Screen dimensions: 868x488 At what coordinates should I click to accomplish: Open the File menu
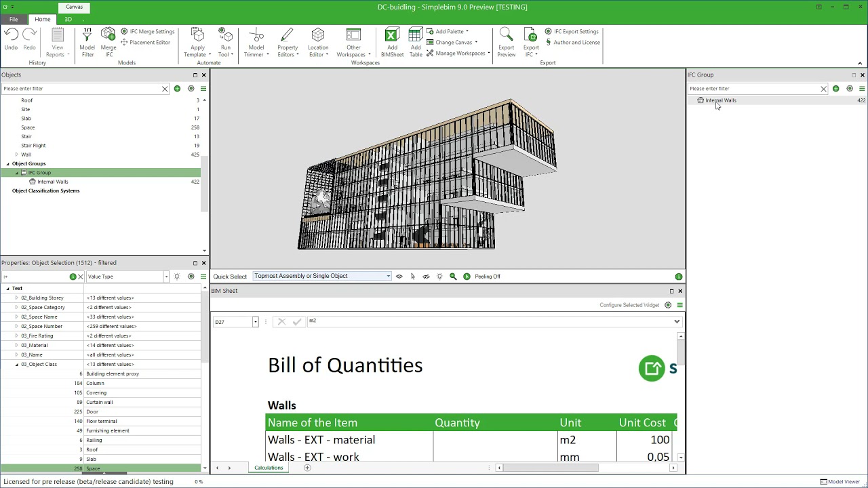click(x=14, y=19)
